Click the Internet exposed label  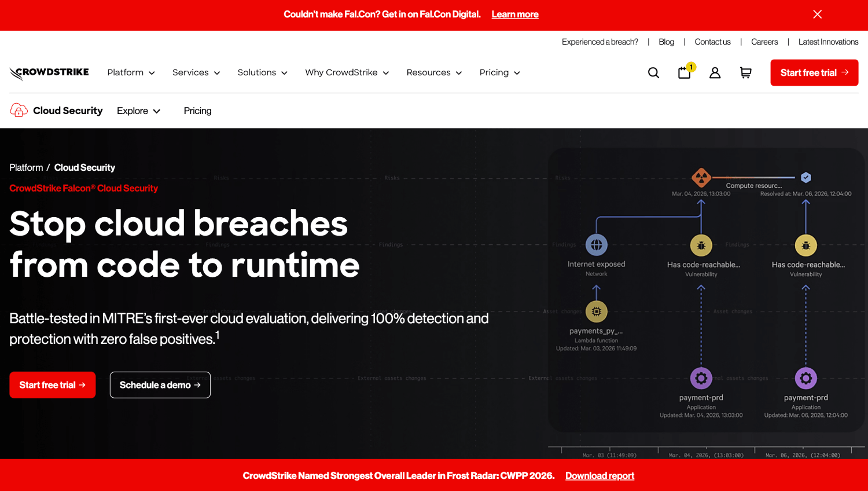pos(597,264)
